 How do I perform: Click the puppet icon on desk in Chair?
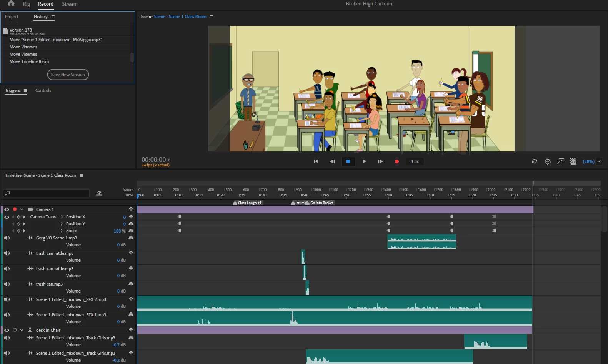(30, 330)
